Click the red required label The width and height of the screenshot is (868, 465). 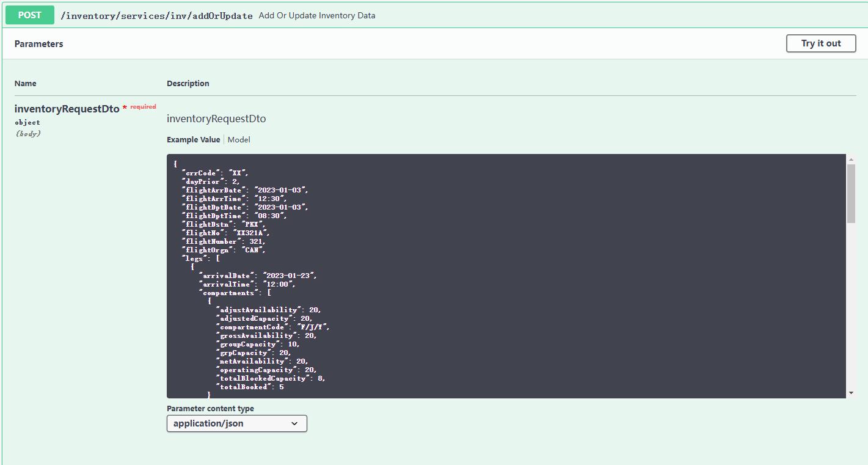coord(143,107)
